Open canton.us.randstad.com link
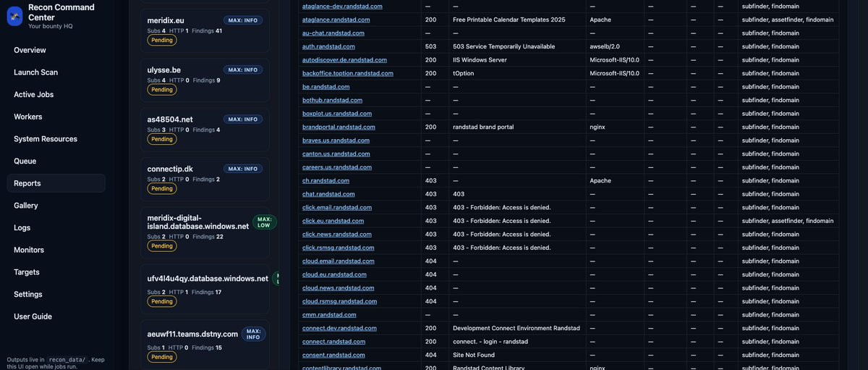The image size is (868, 370). pyautogui.click(x=336, y=154)
